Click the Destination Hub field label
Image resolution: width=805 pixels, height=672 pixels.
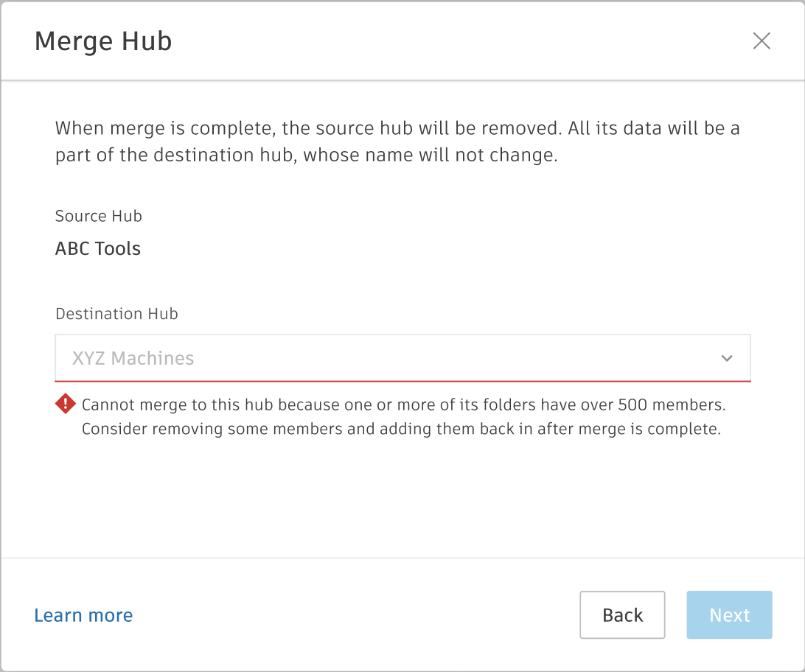[116, 314]
